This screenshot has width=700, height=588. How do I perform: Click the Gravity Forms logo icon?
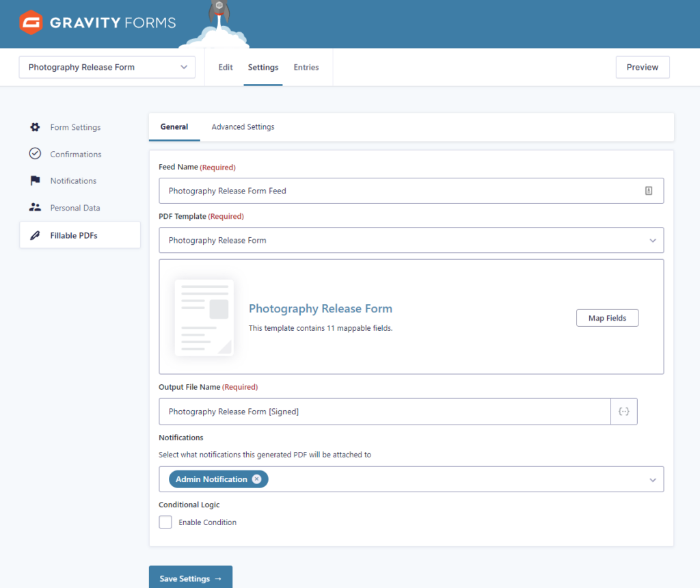[x=31, y=23]
